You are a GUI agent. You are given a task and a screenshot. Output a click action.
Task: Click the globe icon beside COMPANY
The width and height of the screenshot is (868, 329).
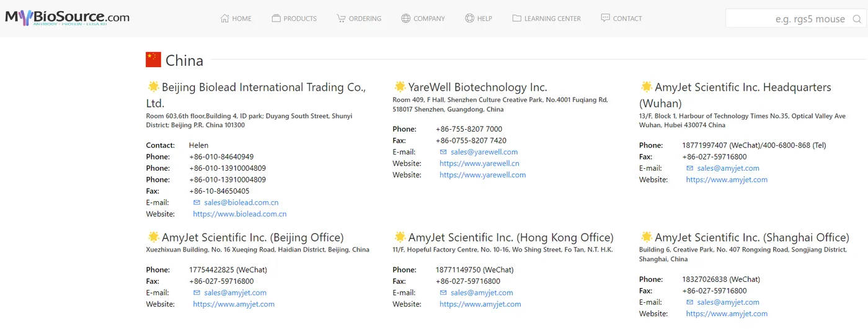coord(406,18)
